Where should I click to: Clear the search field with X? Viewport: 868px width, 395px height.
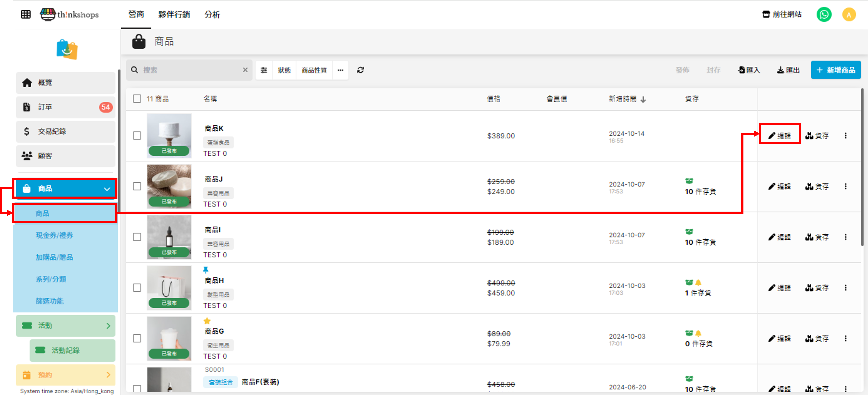point(245,70)
